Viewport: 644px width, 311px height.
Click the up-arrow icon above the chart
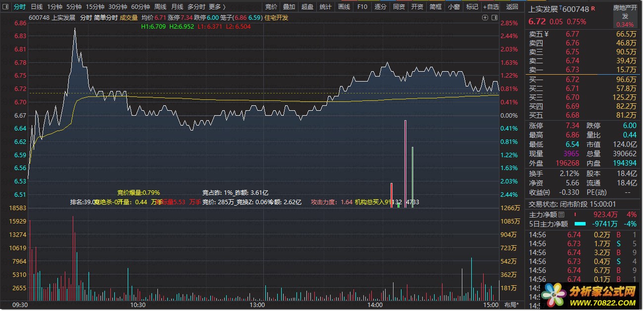pyautogui.click(x=485, y=17)
